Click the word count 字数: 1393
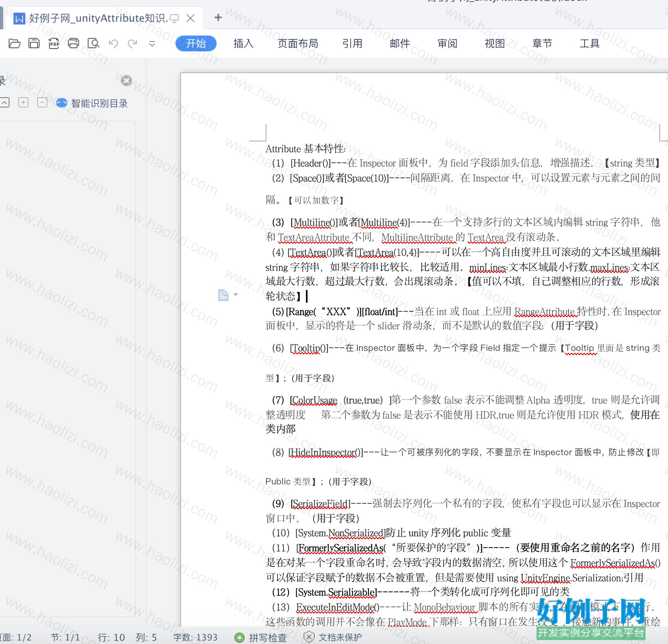668x644 pixels. (195, 637)
